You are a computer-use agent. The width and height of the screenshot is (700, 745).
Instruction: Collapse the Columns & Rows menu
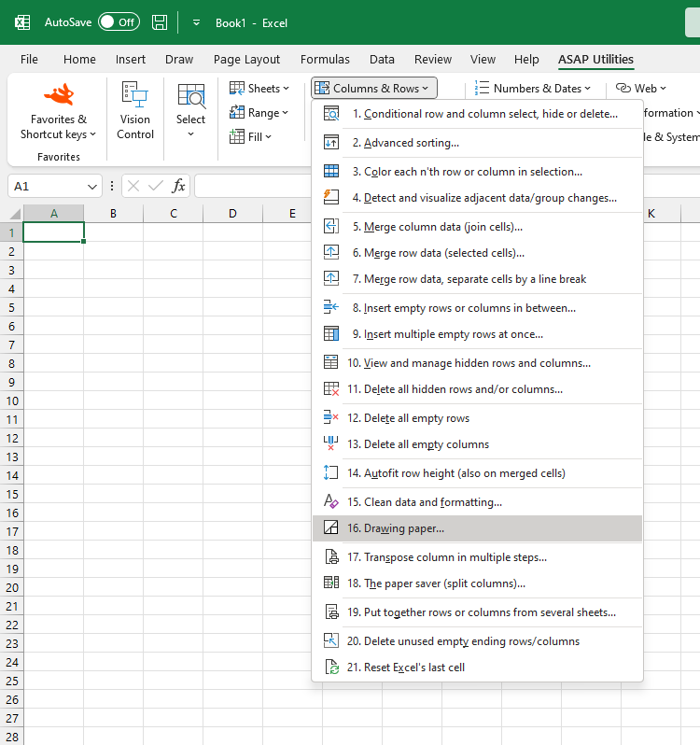(373, 89)
